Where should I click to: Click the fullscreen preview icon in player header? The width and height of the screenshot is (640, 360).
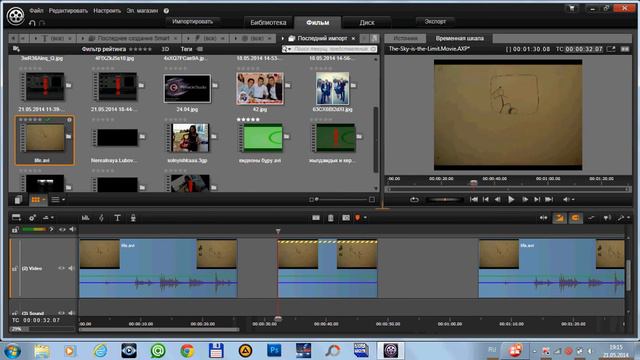tap(611, 49)
